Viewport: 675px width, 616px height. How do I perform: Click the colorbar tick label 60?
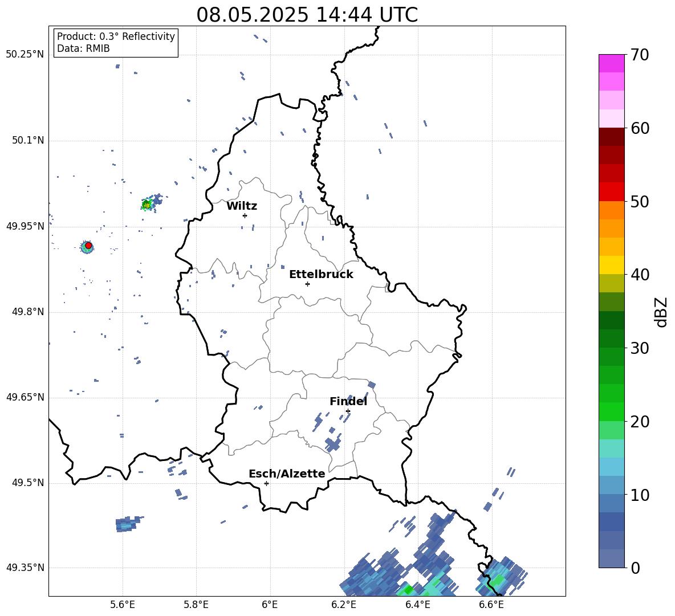(x=640, y=128)
